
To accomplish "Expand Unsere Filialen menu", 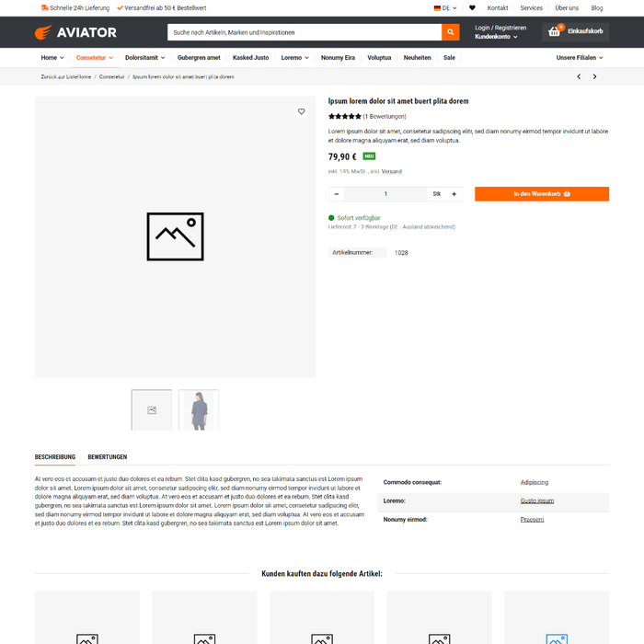I will [x=579, y=57].
